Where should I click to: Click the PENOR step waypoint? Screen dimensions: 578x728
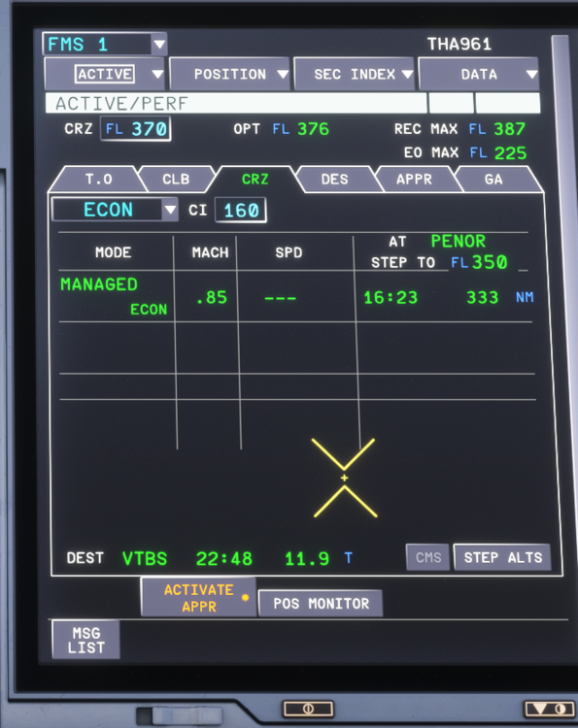click(x=459, y=241)
